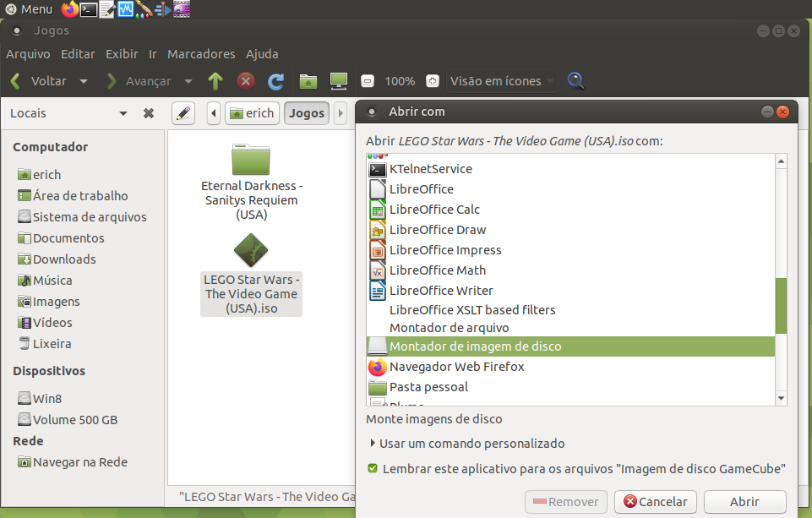This screenshot has height=518, width=812.
Task: Select LibreOffice Writer in the list
Action: pyautogui.click(x=570, y=290)
